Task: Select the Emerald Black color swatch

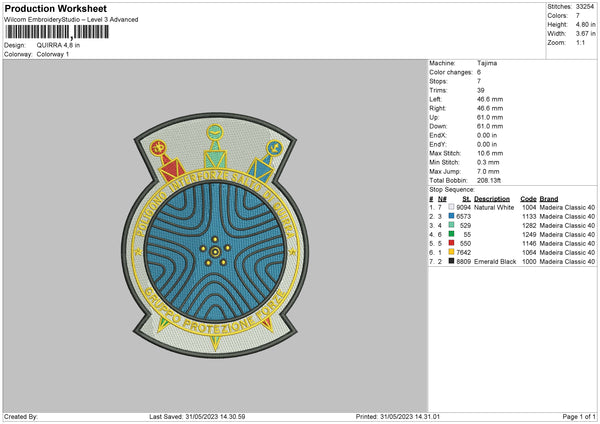Action: [x=451, y=261]
